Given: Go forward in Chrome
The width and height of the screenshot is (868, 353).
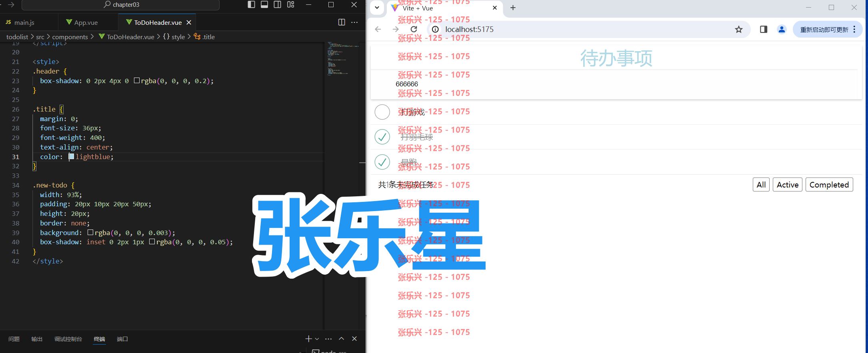Looking at the screenshot, I should click(396, 29).
